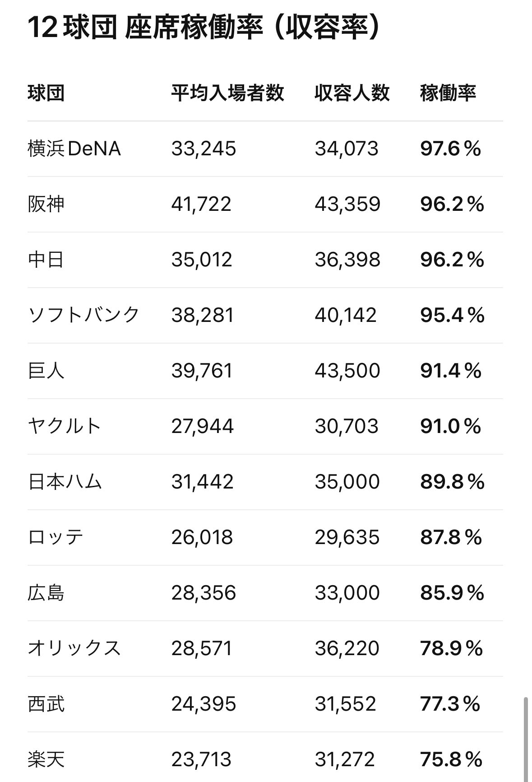Click the 球団 column header
The height and width of the screenshot is (782, 532).
[x=46, y=93]
